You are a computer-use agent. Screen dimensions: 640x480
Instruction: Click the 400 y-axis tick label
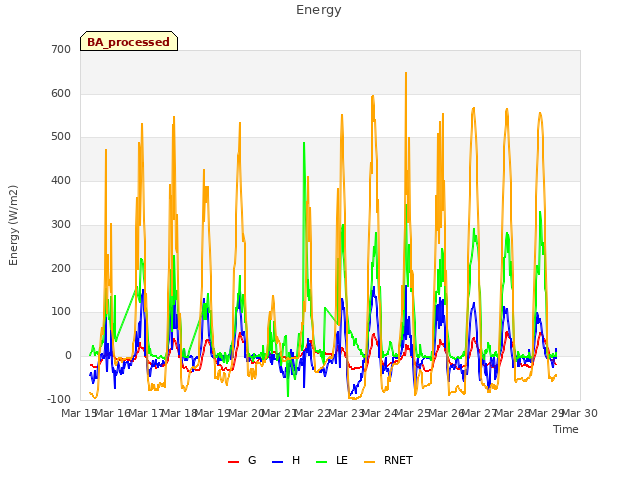click(61, 180)
